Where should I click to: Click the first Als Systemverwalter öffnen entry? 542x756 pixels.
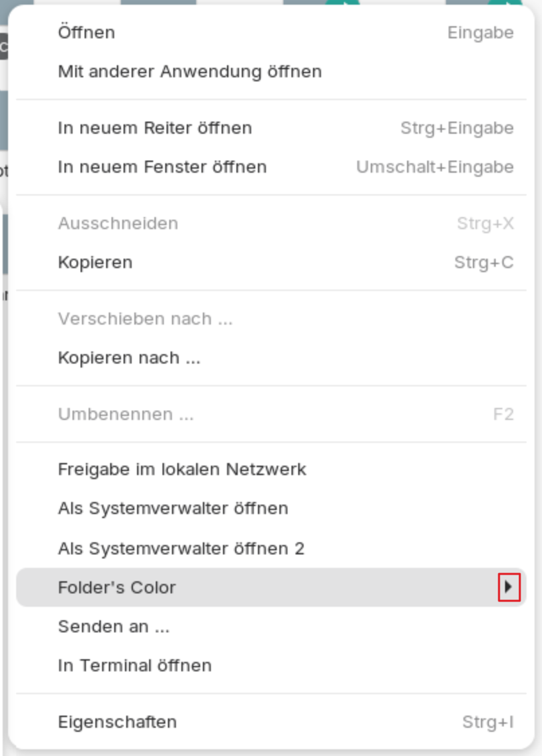(x=173, y=508)
